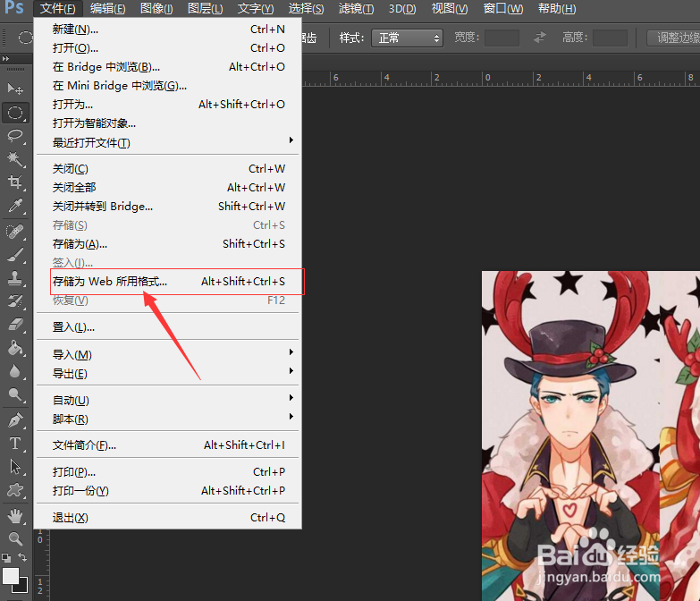This screenshot has height=601, width=700.
Task: Expand the toolbox panel double-arrow
Action: 5,58
